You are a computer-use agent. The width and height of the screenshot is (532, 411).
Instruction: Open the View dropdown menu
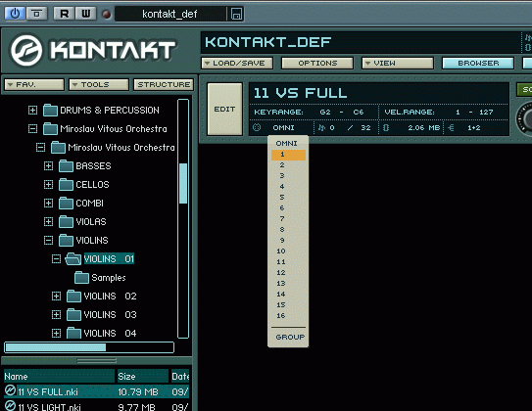pos(398,63)
